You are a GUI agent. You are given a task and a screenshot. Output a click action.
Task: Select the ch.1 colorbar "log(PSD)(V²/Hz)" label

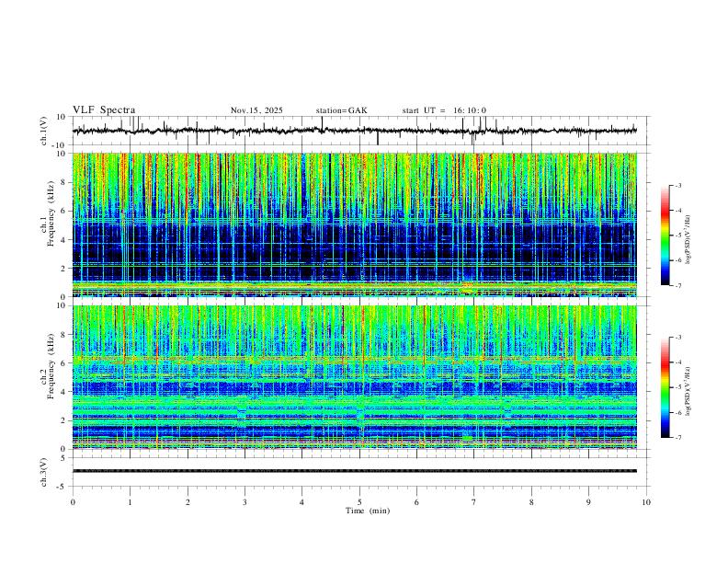[x=688, y=240]
